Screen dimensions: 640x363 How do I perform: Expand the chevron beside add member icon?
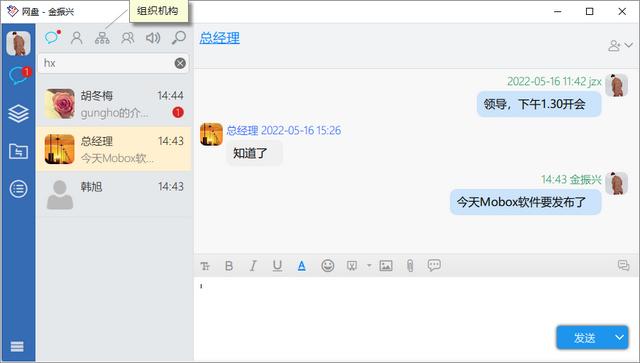629,45
